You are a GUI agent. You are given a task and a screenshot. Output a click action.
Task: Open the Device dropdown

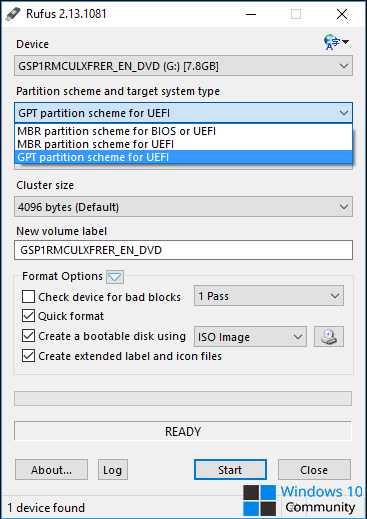[183, 66]
